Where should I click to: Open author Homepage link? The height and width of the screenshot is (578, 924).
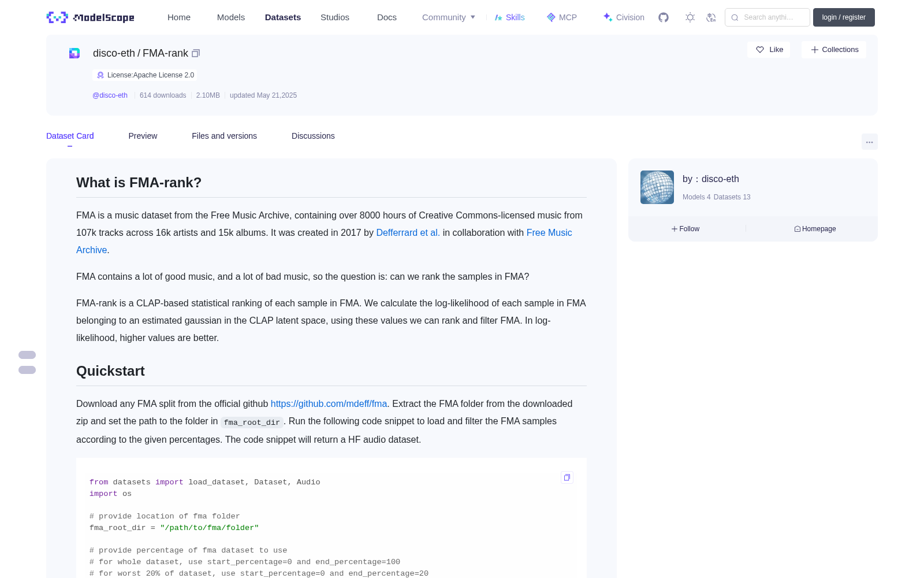pyautogui.click(x=815, y=229)
